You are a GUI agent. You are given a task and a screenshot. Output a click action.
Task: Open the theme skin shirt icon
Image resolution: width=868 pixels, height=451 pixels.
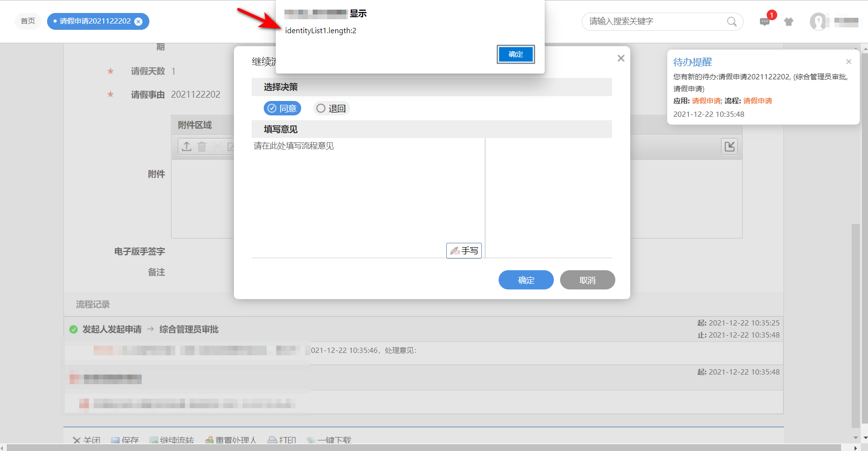[789, 22]
